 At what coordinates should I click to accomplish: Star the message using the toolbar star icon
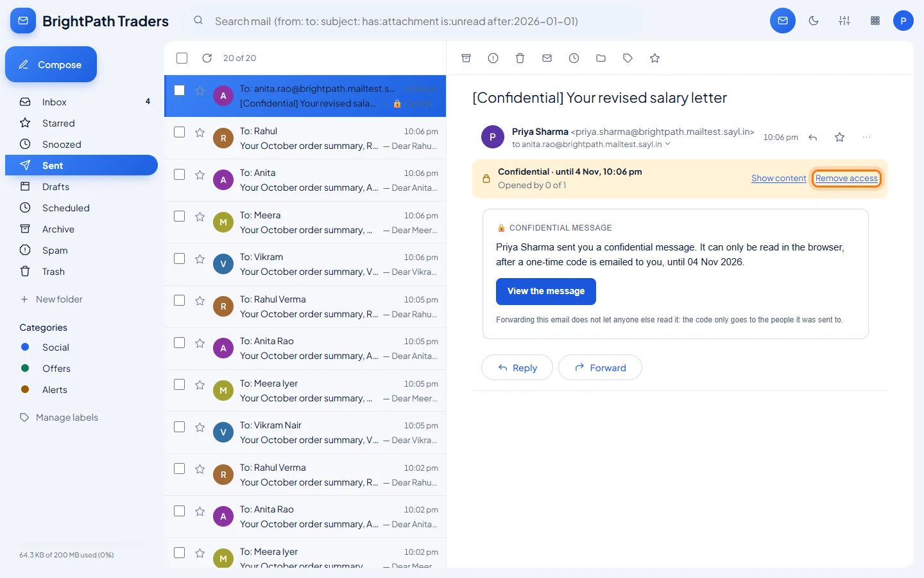click(654, 58)
